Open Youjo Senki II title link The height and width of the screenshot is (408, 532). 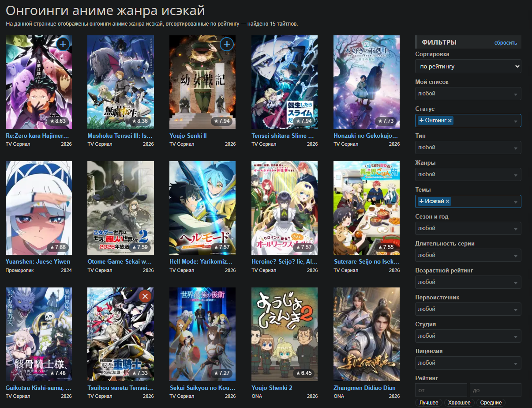(188, 136)
